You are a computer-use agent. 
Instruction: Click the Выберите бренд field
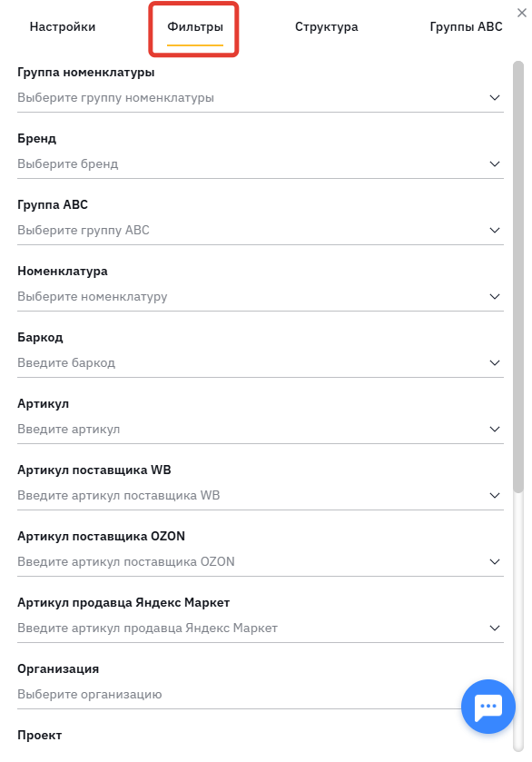(x=261, y=163)
